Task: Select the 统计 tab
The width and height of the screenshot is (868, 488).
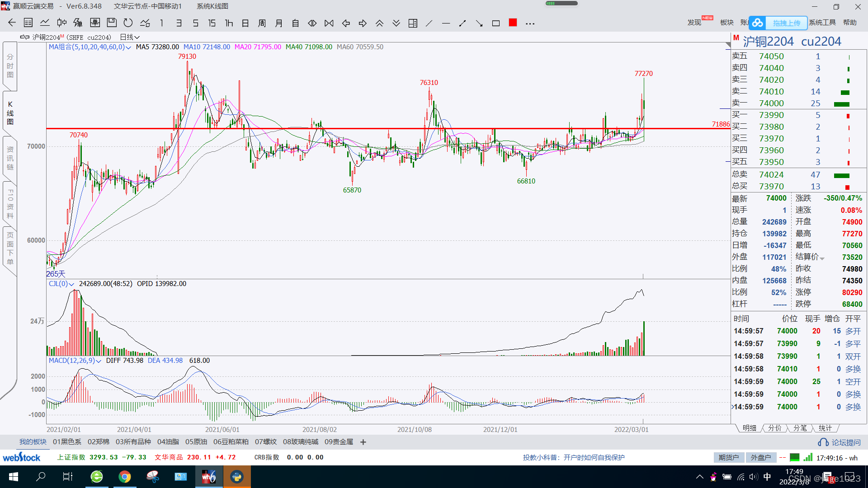Action: click(825, 428)
